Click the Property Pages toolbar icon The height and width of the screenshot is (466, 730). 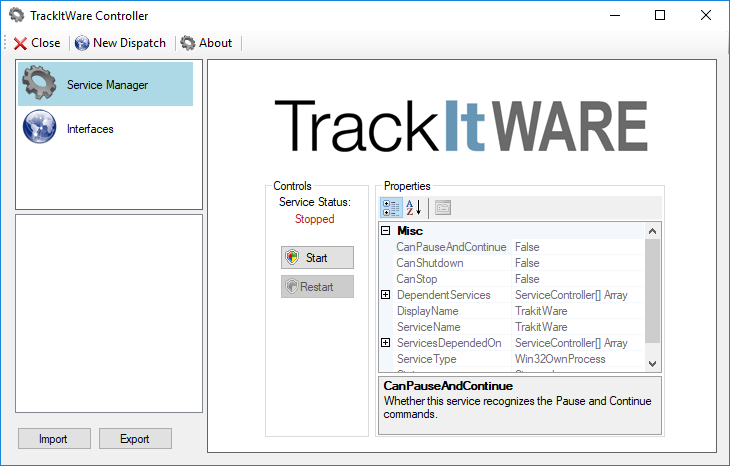(443, 208)
